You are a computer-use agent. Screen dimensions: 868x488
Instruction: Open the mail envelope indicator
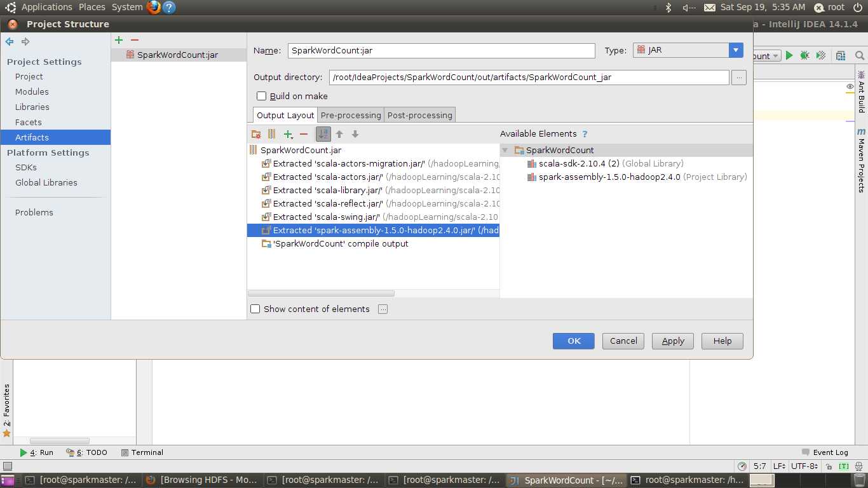[710, 8]
